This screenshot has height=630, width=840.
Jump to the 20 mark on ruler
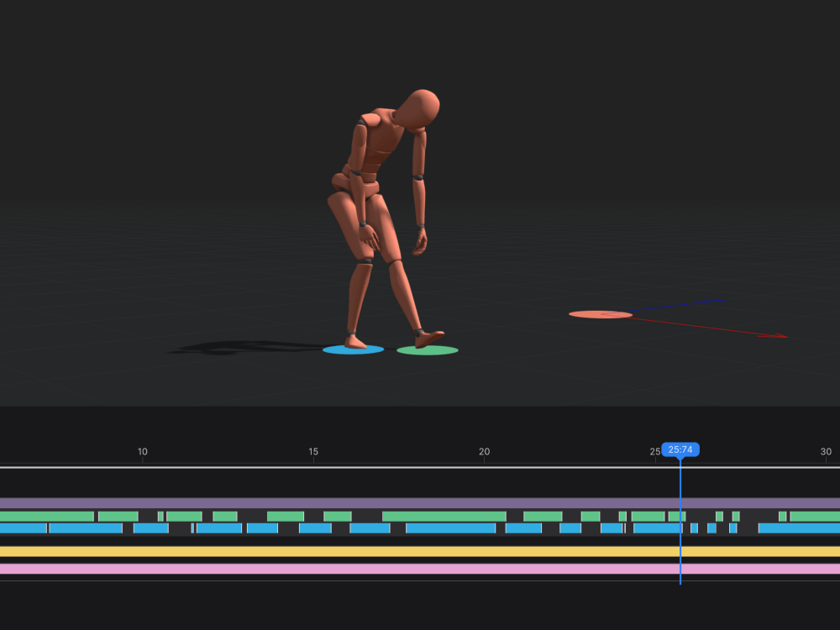485,452
